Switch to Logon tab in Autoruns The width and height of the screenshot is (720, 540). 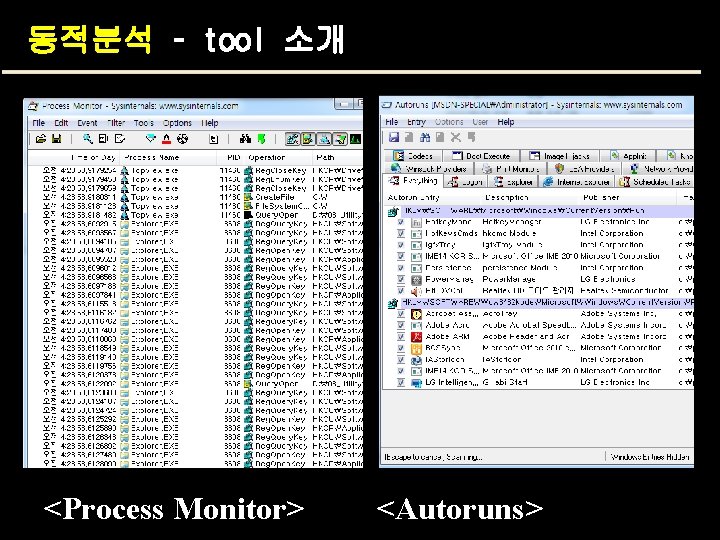(x=465, y=182)
